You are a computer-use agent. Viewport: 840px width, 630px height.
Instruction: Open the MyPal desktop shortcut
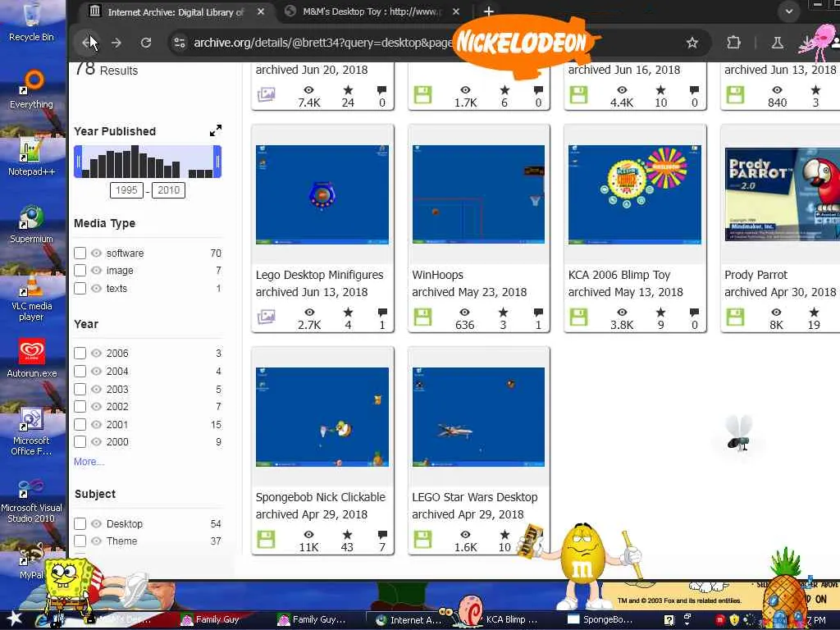tap(31, 561)
